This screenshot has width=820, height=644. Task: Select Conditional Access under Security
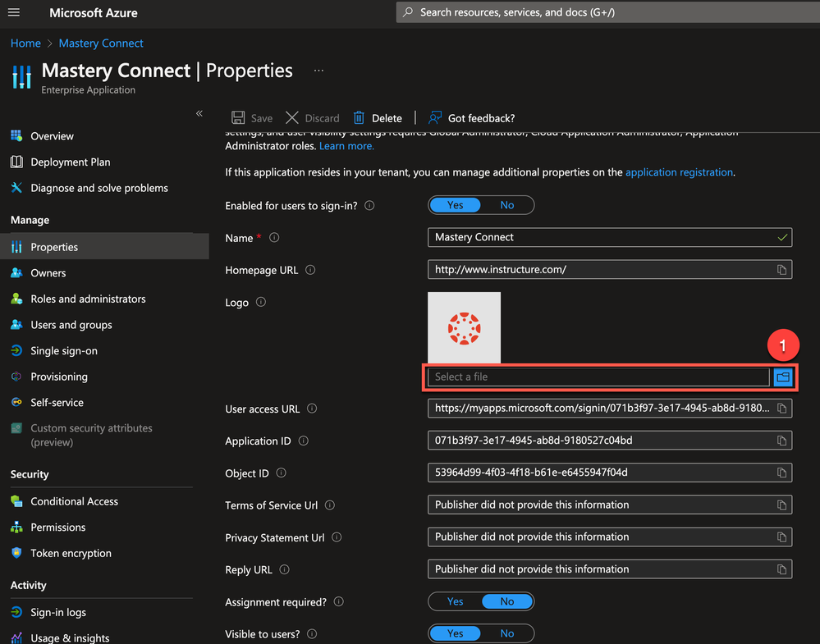(x=74, y=501)
